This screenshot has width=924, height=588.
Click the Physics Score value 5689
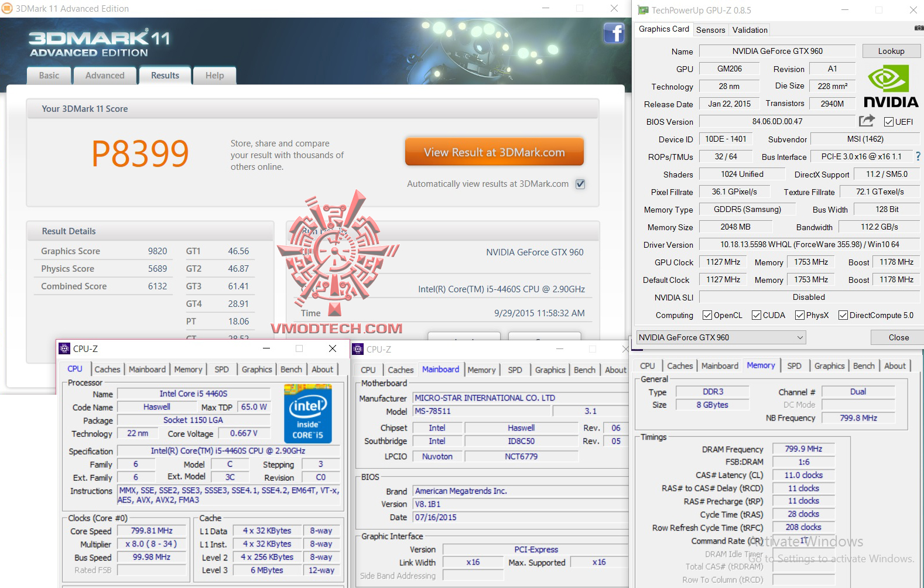(x=158, y=269)
